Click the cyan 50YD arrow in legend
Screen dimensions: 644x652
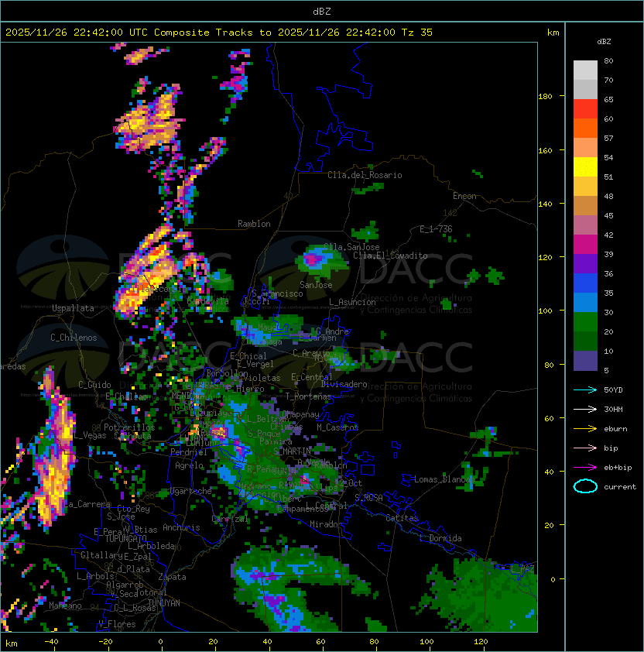tap(585, 390)
